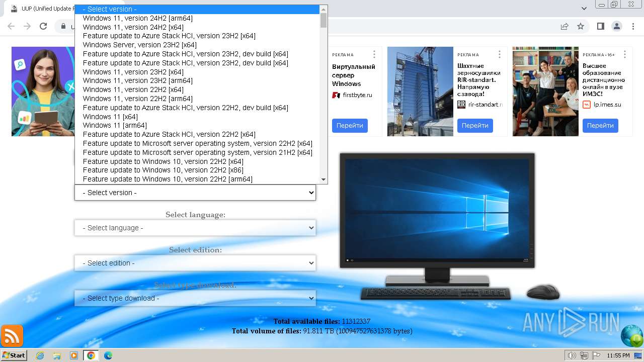Open the Select type download dropdown

[x=195, y=298]
